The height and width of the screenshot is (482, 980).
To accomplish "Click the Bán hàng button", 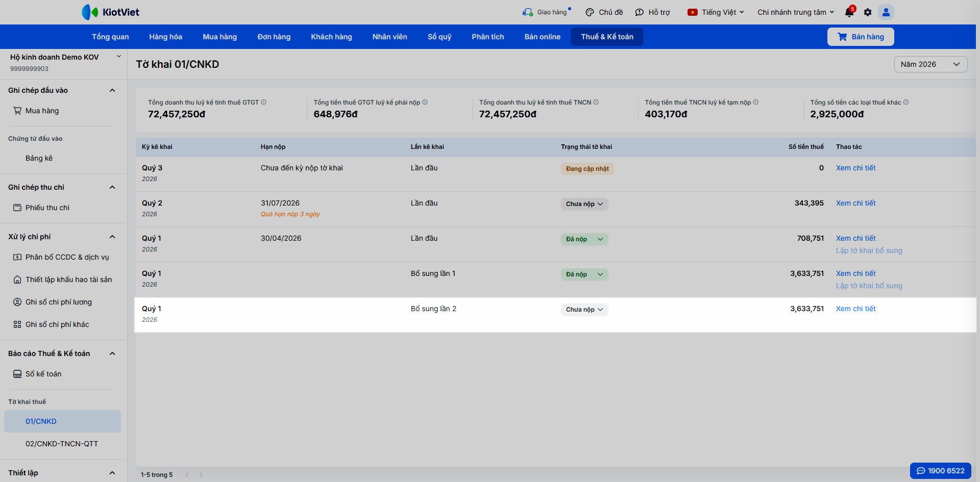I will coord(861,37).
